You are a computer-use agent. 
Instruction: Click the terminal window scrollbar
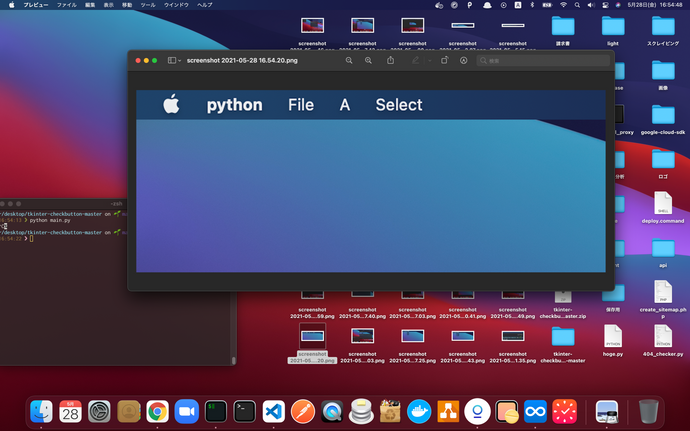click(234, 361)
